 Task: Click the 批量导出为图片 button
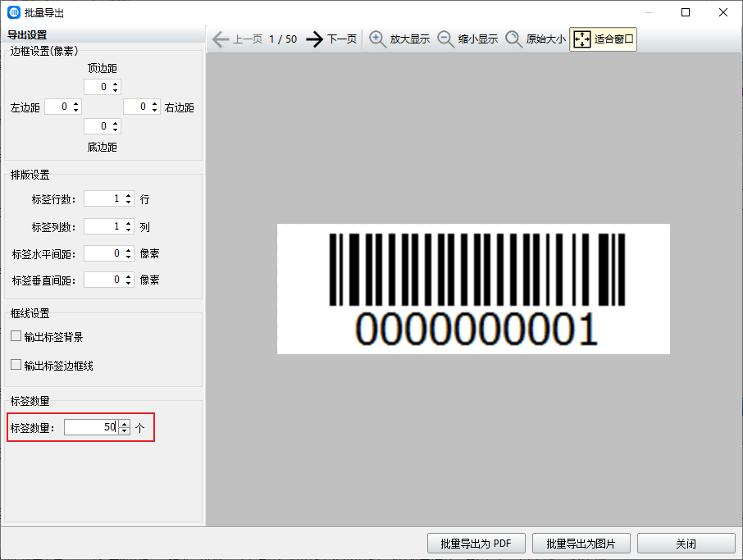click(581, 543)
